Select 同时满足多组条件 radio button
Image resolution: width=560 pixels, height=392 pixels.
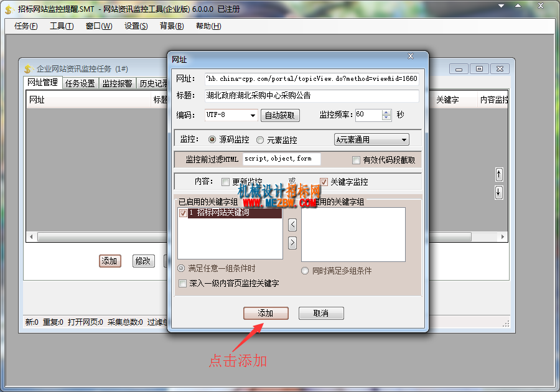pos(305,271)
